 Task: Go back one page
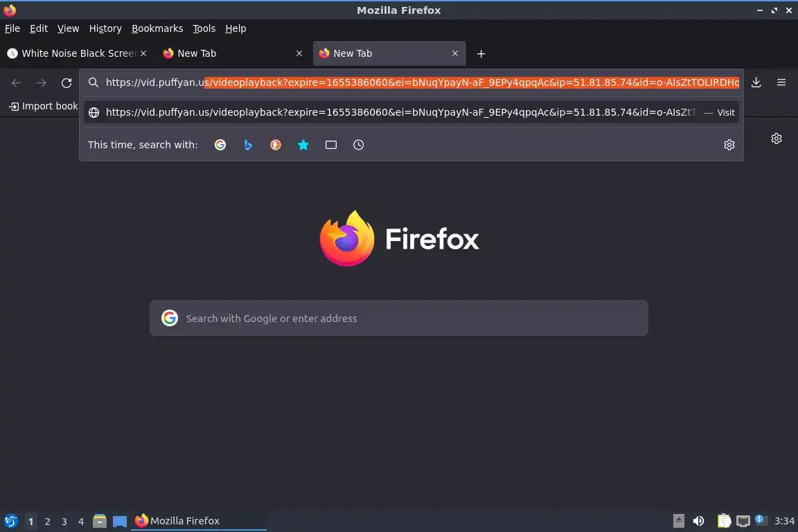[17, 83]
